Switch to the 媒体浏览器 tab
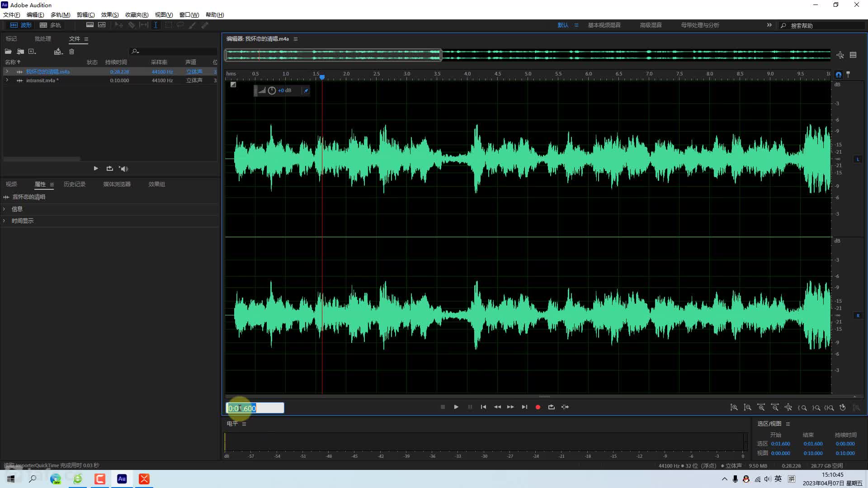The height and width of the screenshot is (488, 868). pyautogui.click(x=117, y=184)
